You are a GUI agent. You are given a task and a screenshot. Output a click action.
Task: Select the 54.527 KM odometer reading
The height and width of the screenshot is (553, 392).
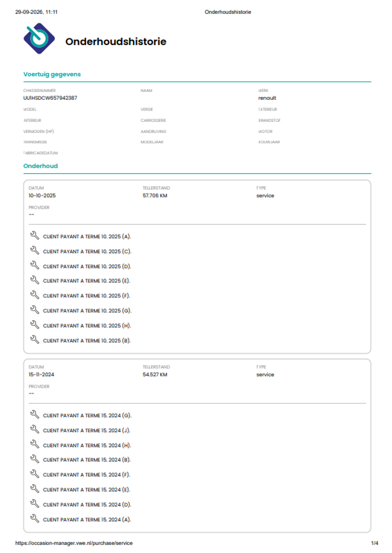[x=155, y=374]
